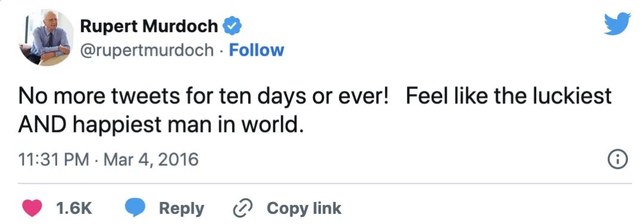Follow the account via Follow link
Viewport: 644px width, 224px height.
click(x=256, y=50)
